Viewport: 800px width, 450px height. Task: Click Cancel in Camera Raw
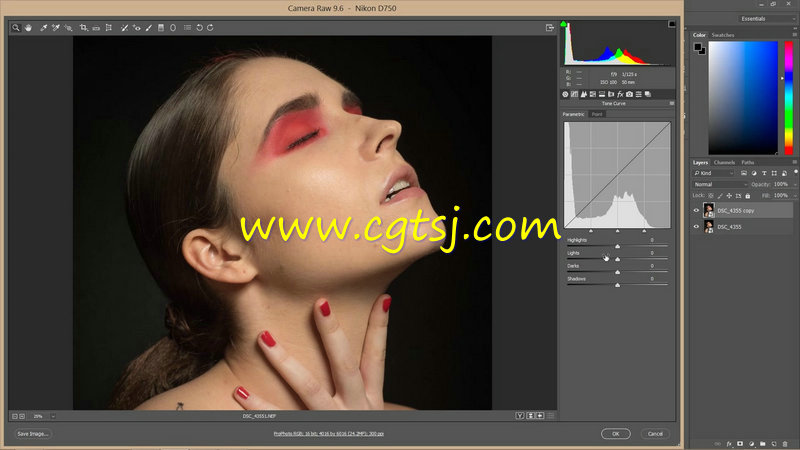[655, 434]
